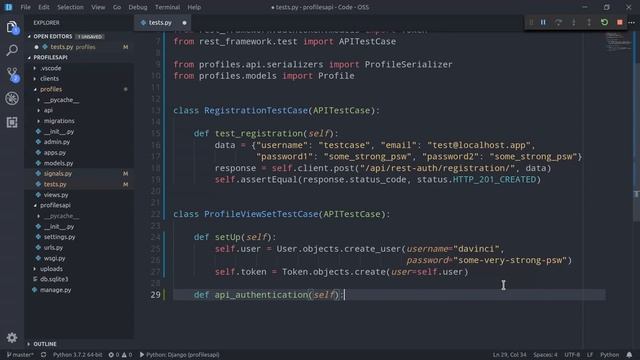Viewport: 640px width, 360px height.
Task: Click the synchronize changes icon in status bar
Action: pos(43,355)
